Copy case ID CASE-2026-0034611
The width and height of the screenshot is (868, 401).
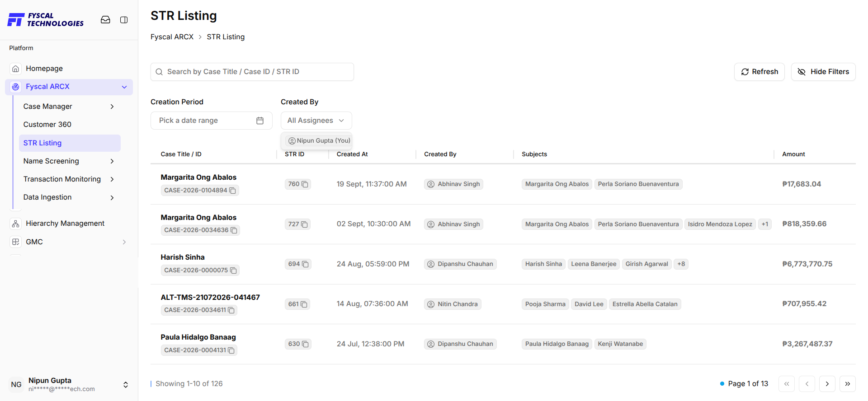(x=231, y=310)
